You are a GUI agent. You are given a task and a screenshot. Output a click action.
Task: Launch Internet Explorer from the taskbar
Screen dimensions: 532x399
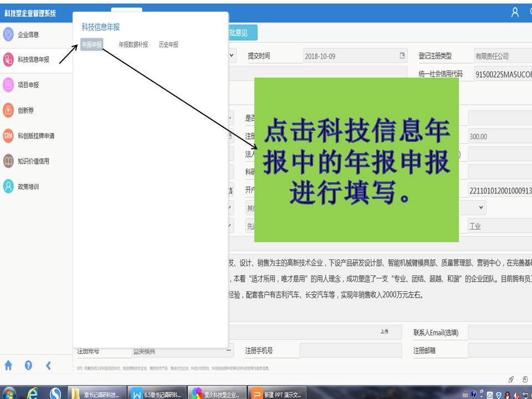[x=33, y=393]
